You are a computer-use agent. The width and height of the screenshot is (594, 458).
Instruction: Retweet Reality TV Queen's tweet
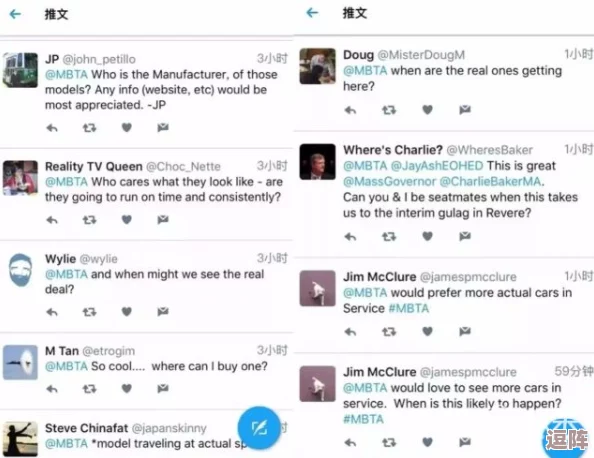(x=89, y=220)
